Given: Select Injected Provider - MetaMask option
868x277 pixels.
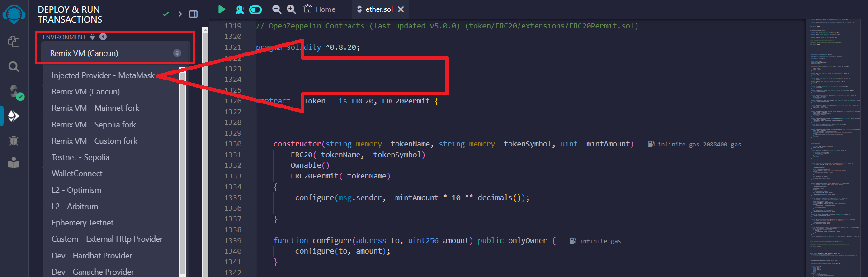Looking at the screenshot, I should (x=103, y=75).
